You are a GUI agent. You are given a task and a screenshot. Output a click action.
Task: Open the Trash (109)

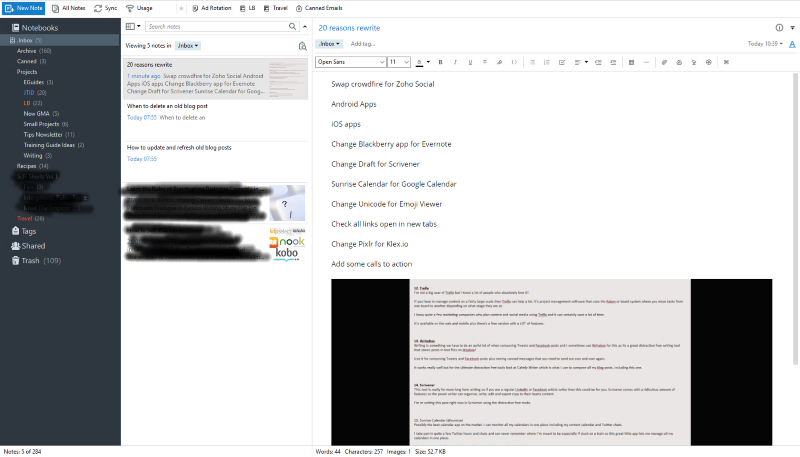(x=36, y=261)
